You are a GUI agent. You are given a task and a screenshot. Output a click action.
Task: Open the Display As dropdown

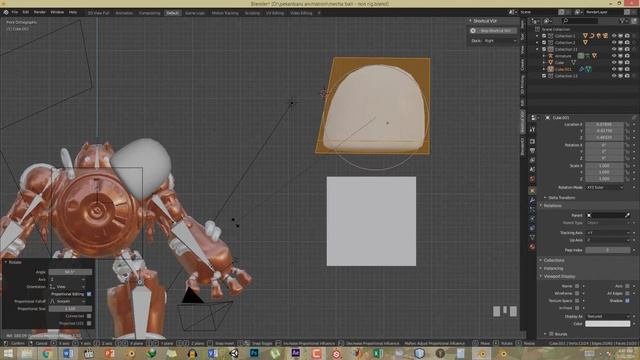(x=608, y=316)
